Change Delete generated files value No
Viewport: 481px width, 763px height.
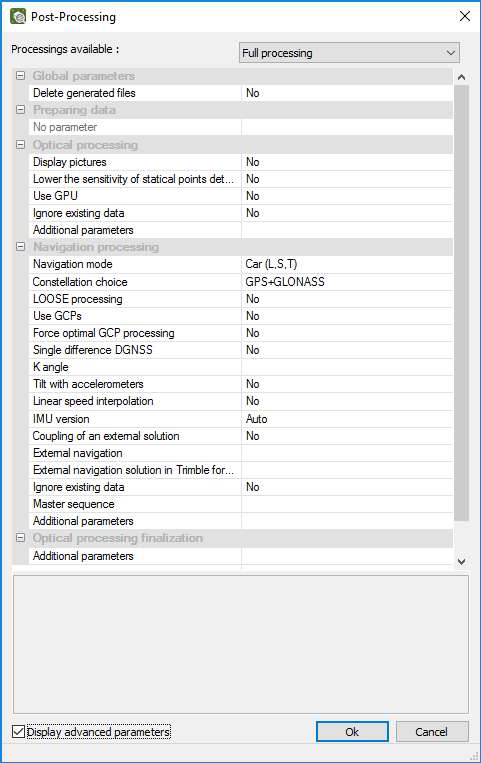[347, 93]
